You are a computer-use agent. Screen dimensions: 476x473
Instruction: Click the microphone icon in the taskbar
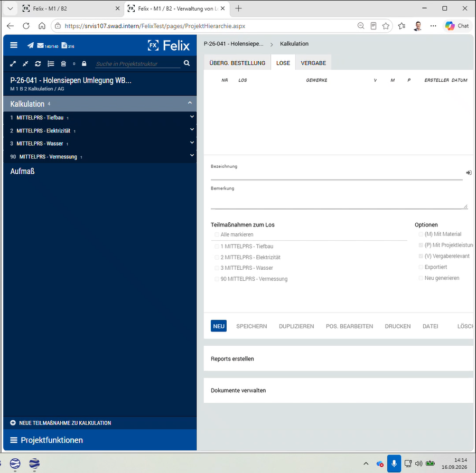pos(394,463)
